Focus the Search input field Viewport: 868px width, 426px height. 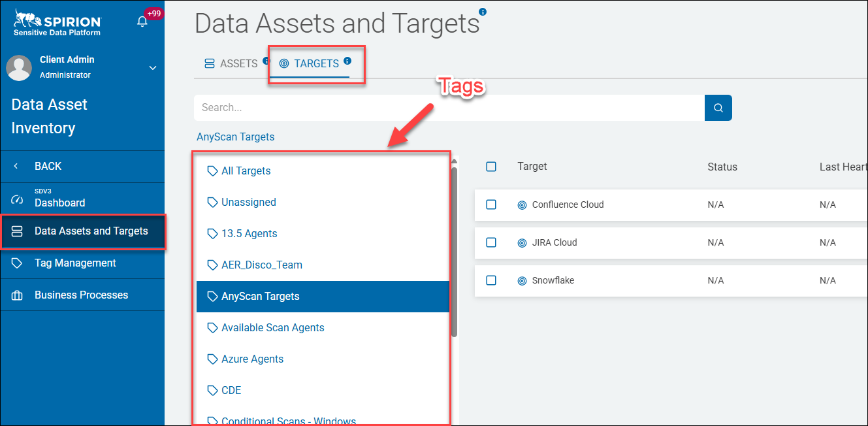[449, 108]
